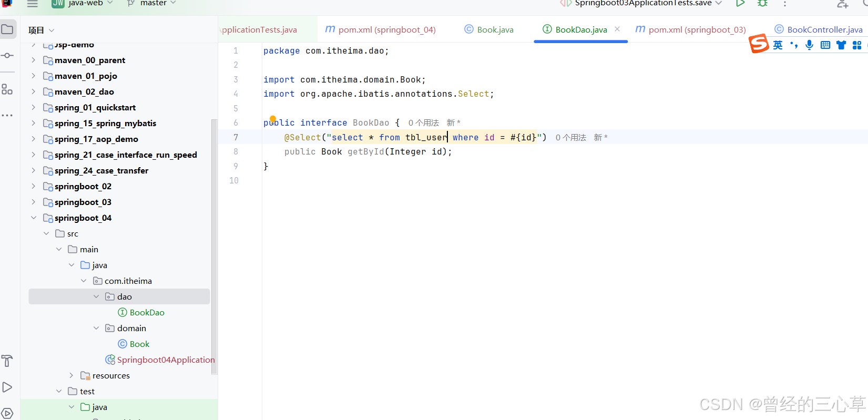868x420 pixels.
Task: Switch to BookController.java tab
Action: coord(819,29)
